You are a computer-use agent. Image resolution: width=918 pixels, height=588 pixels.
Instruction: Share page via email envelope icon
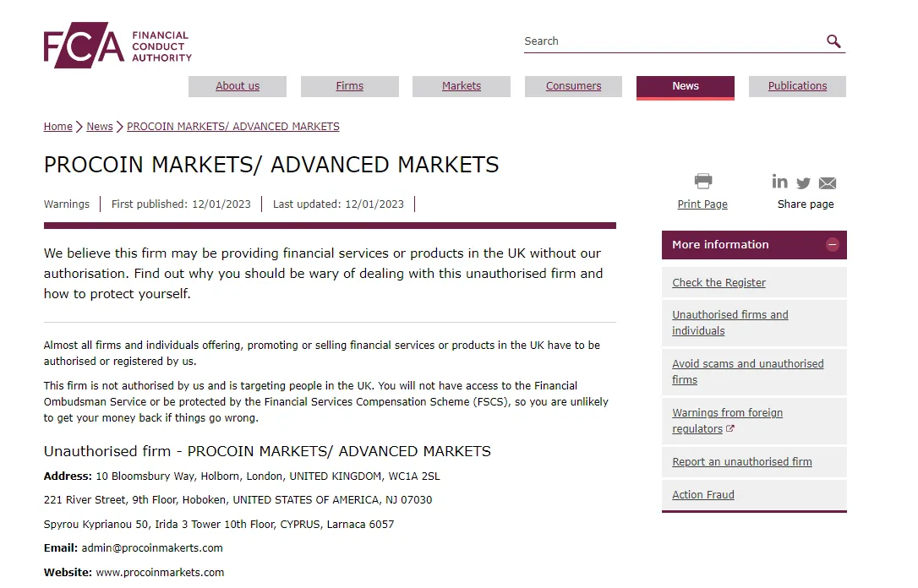(x=828, y=183)
